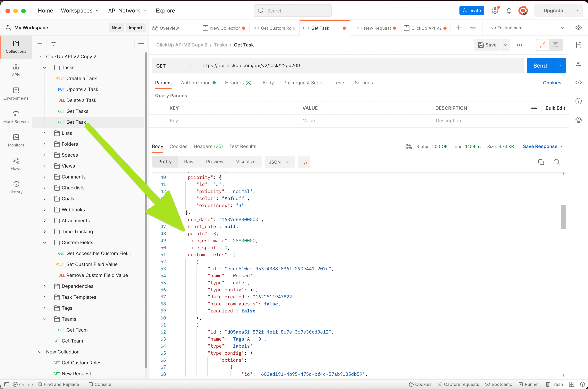
Task: Open the code snippet icon
Action: tap(579, 82)
